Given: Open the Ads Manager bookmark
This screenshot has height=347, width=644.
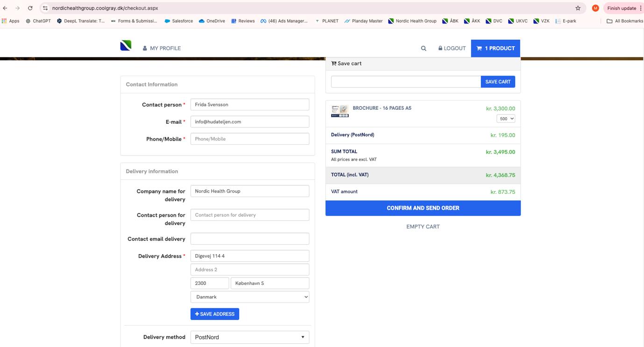Looking at the screenshot, I should click(284, 21).
